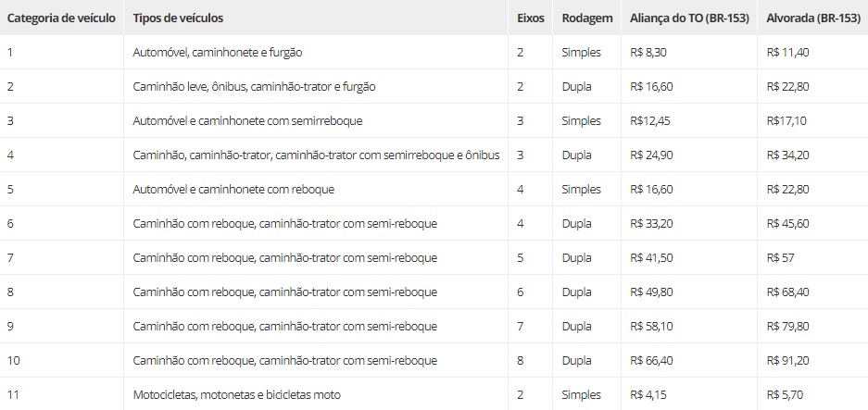Click 'Motocicletas, motonetas e bicicletas moto' cell

pyautogui.click(x=237, y=395)
